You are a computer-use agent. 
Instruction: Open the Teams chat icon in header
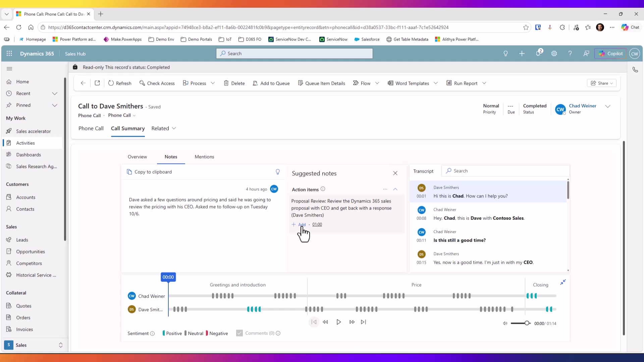(586, 54)
